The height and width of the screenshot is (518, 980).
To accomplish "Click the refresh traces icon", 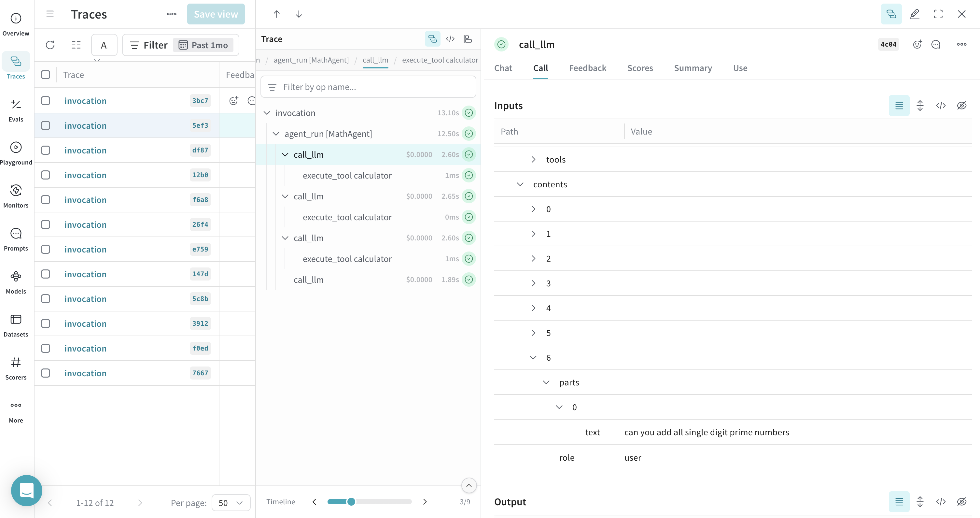I will pos(50,45).
